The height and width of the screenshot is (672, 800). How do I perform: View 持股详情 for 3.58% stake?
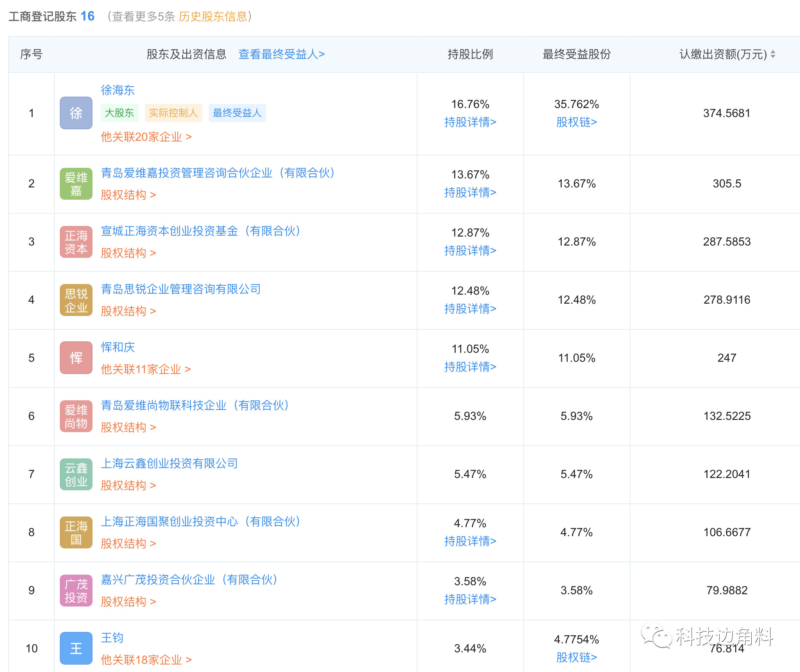coord(470,599)
